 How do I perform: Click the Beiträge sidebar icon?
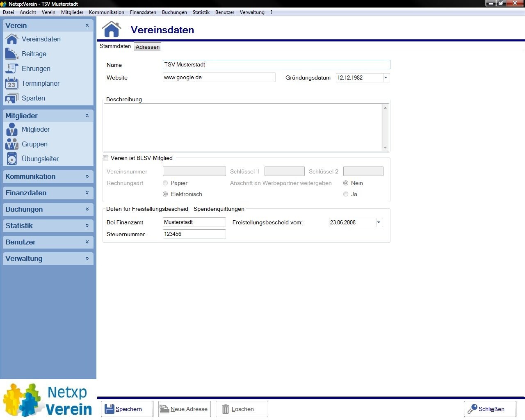click(x=12, y=54)
